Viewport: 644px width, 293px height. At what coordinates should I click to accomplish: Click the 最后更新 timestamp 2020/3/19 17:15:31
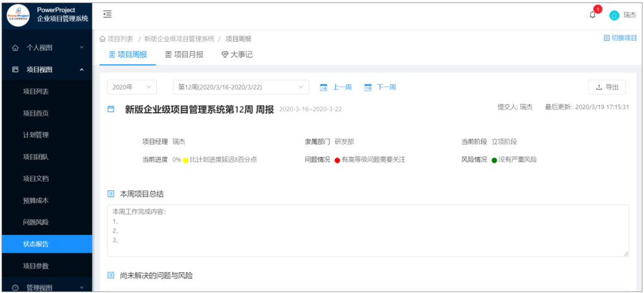602,107
